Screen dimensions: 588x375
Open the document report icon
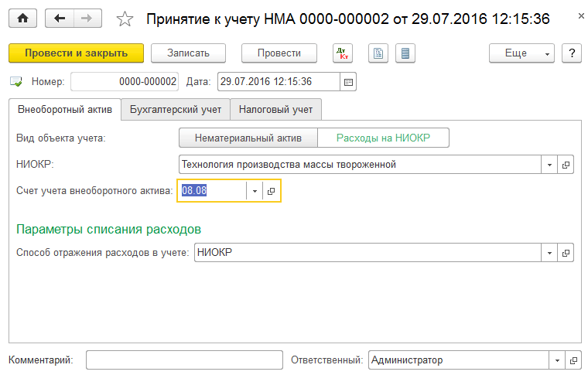pyautogui.click(x=378, y=53)
